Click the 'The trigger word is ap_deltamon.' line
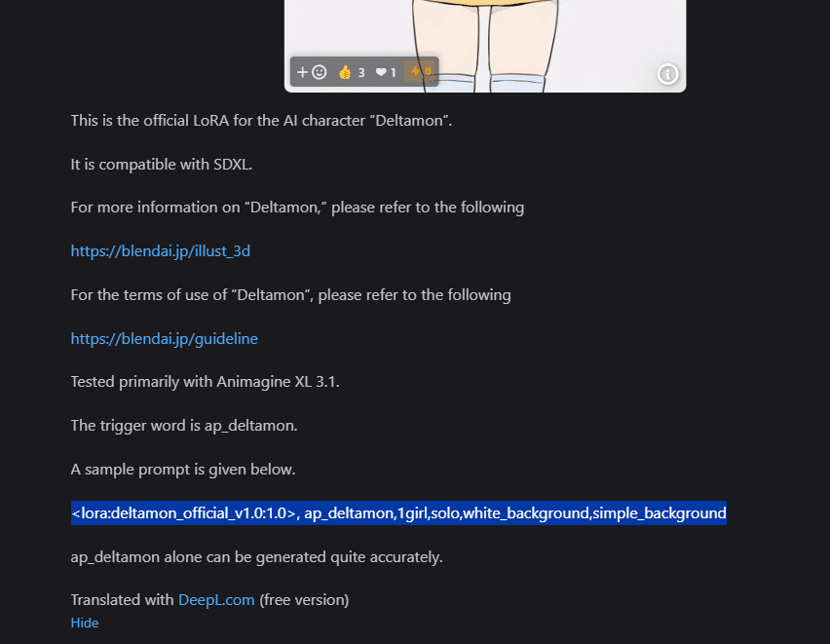 [x=184, y=426]
